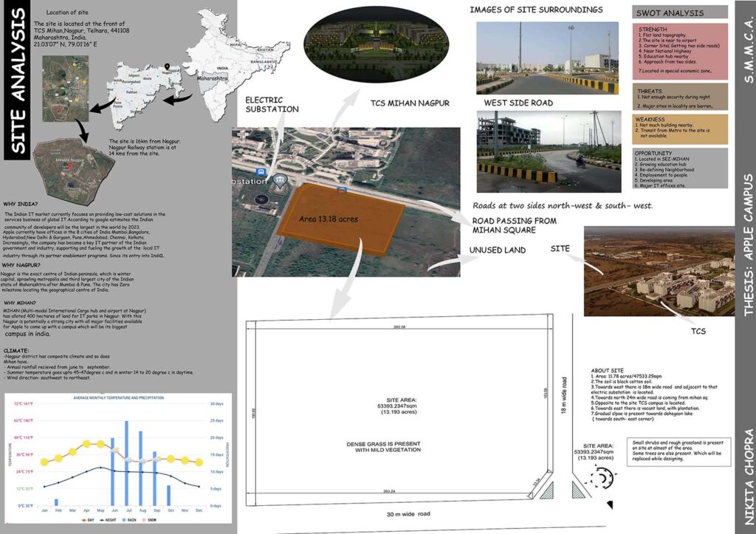Screen dimensions: 756x534
Task: Click the 'CLIMATE:' heading
Action: [16, 351]
